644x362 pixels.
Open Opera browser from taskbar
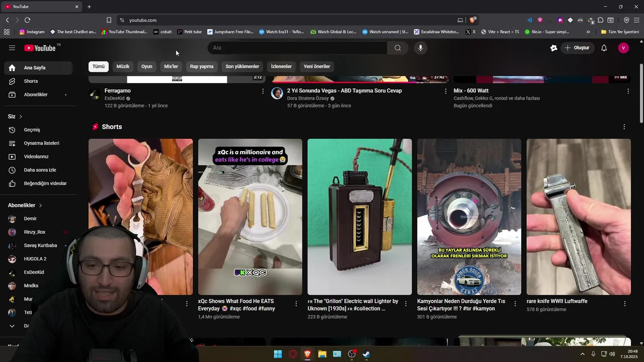(293, 354)
